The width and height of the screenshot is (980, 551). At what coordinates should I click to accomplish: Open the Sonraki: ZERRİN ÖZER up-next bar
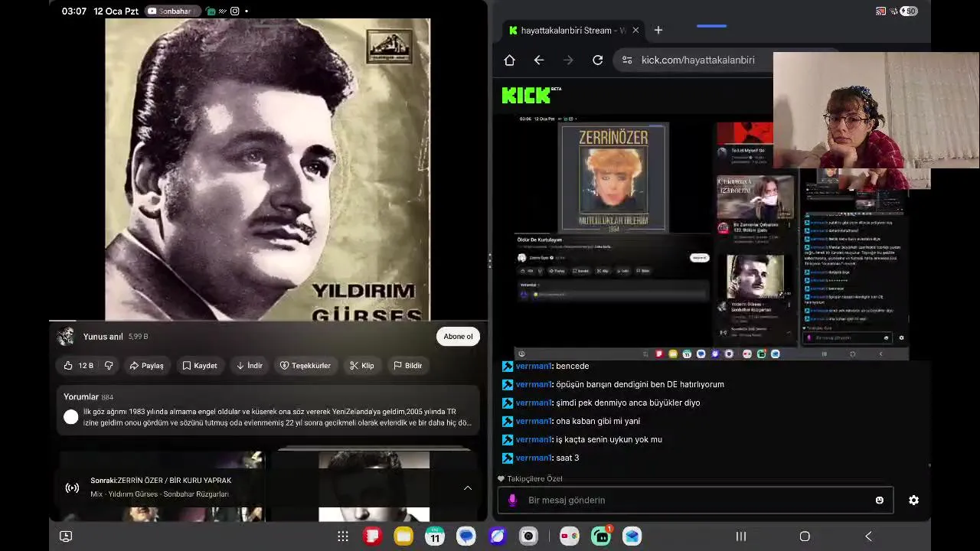[x=268, y=487]
